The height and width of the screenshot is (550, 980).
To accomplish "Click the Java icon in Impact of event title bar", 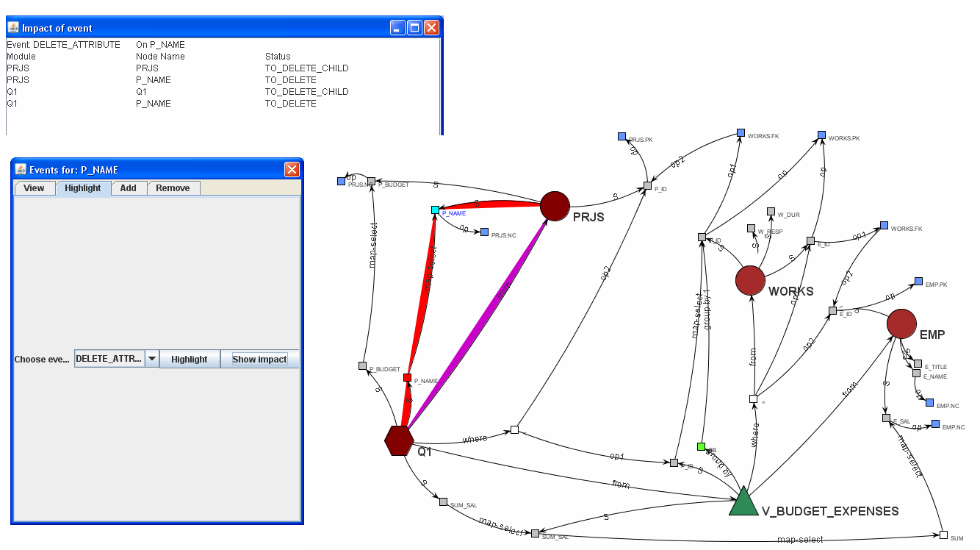I will click(13, 28).
